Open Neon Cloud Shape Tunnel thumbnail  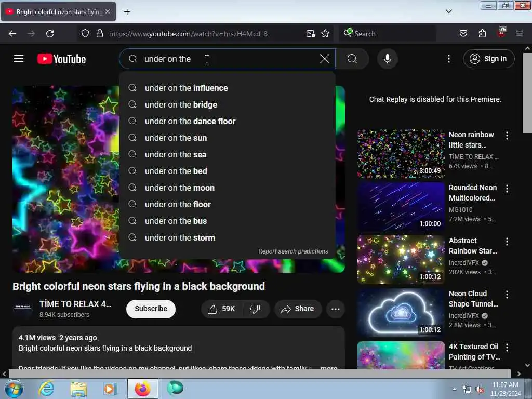401,312
